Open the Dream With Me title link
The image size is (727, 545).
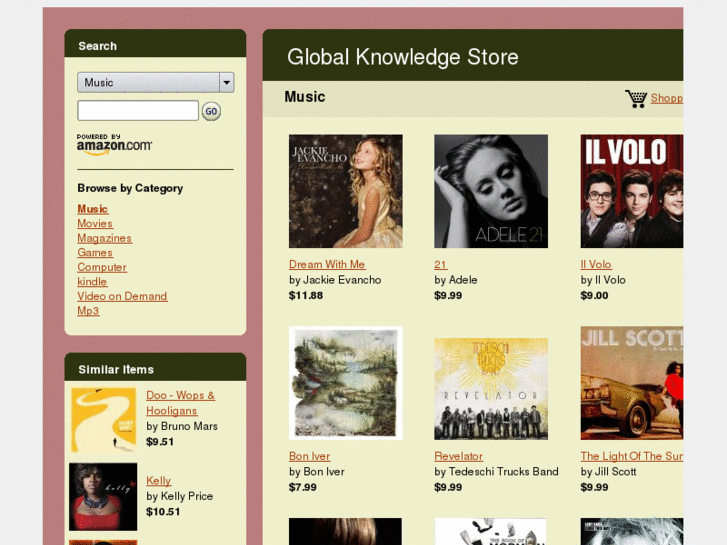[327, 264]
